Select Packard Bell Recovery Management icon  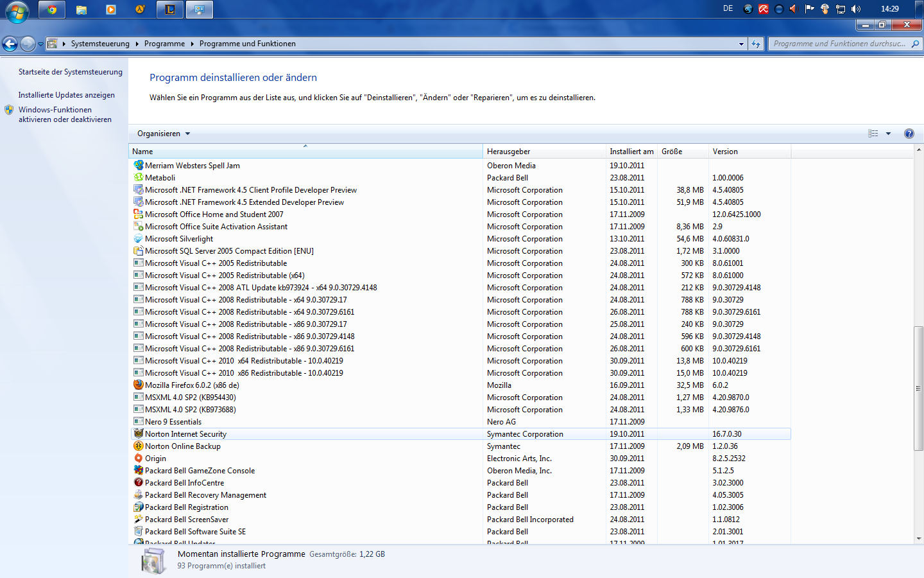[x=138, y=495]
